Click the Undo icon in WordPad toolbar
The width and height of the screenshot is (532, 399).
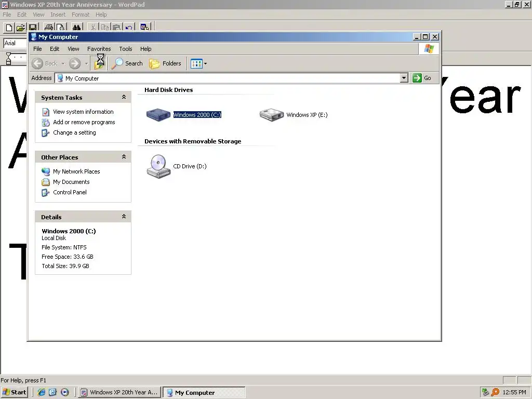click(129, 28)
